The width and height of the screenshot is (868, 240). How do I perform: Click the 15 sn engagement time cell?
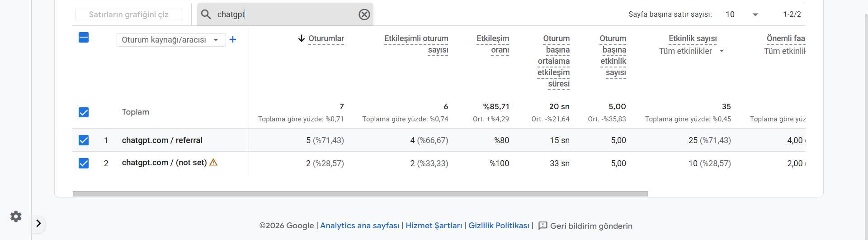click(560, 140)
